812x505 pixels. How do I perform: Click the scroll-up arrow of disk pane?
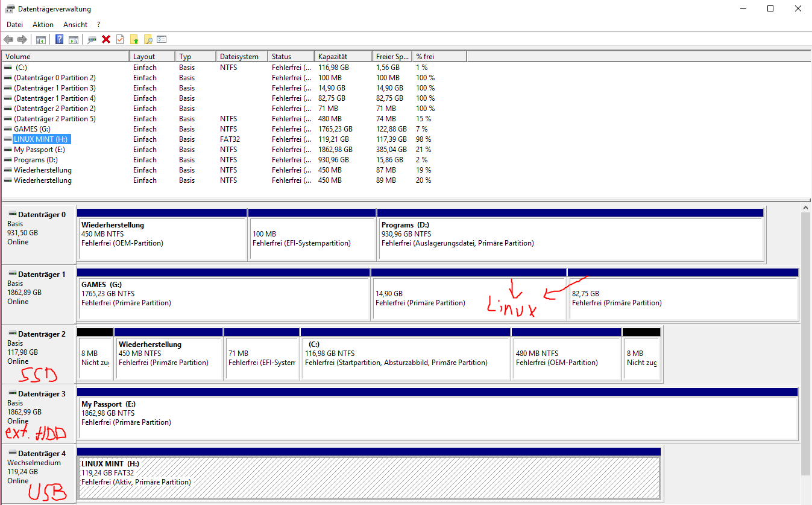(806, 208)
